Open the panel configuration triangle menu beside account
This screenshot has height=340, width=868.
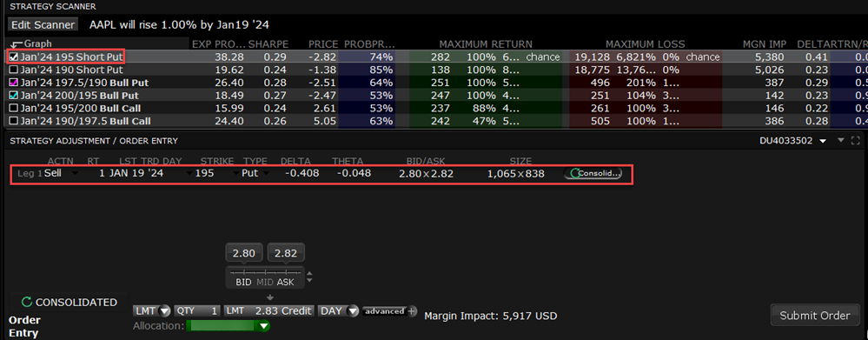(841, 141)
